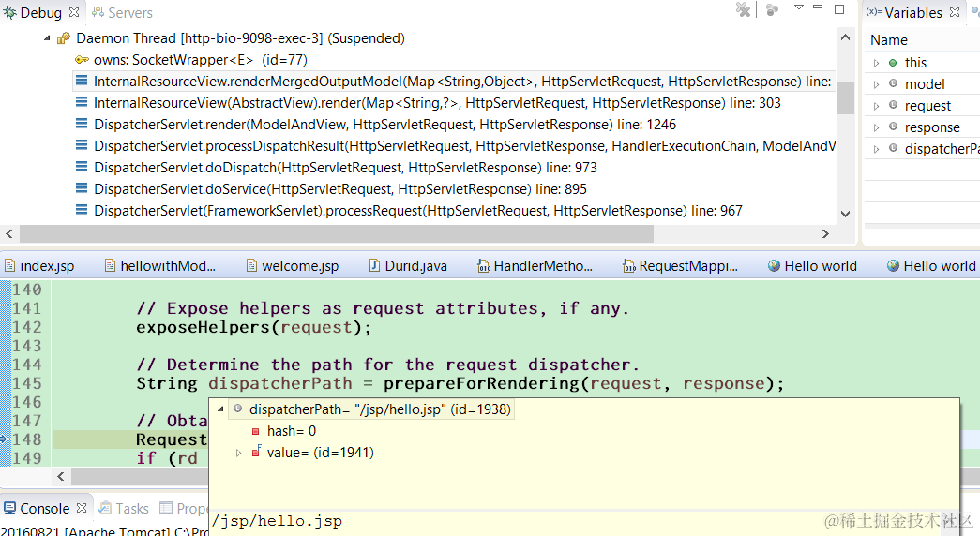Click the Debug view horizontal scroll right arrow
Viewport: 980px width, 536px height.
point(825,233)
